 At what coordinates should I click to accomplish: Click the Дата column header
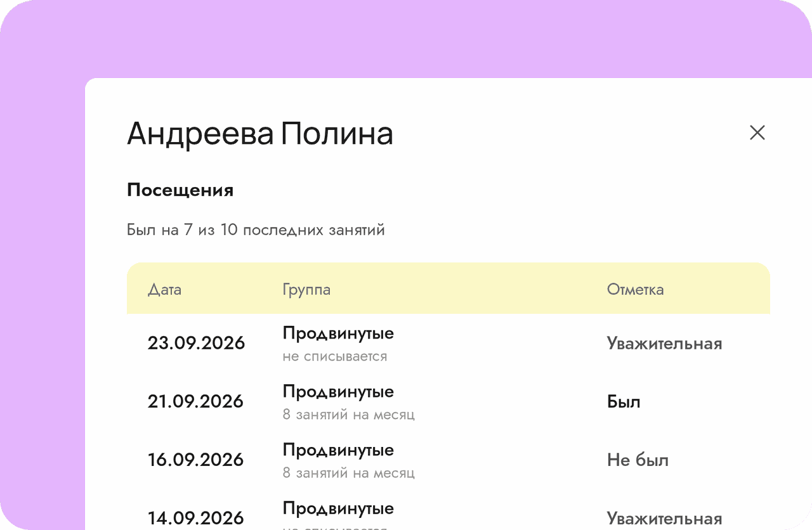[x=164, y=290]
